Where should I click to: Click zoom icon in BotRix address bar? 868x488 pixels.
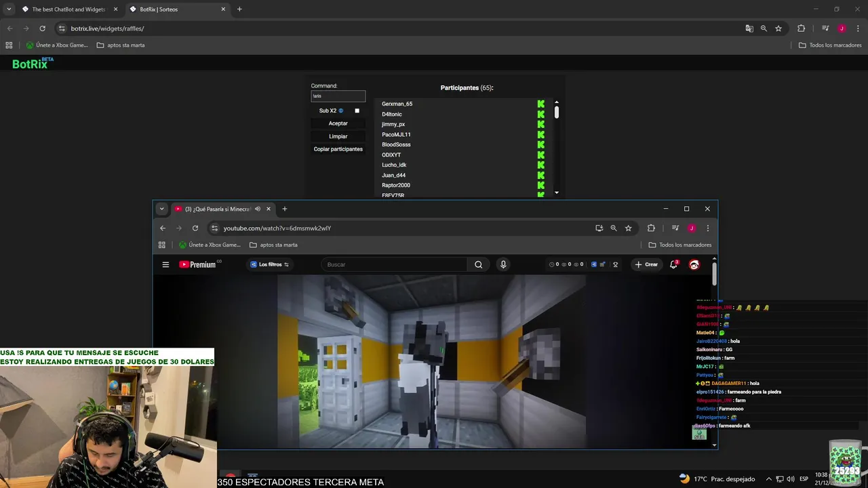[x=764, y=28]
